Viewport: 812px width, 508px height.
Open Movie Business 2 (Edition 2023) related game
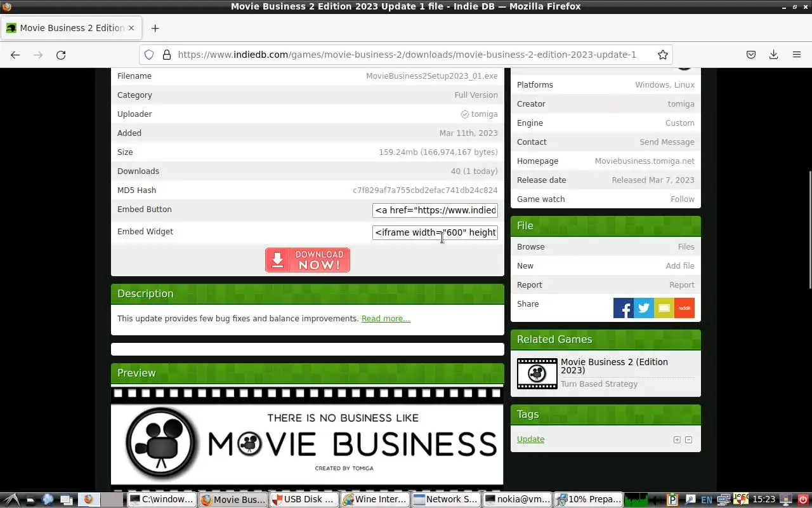point(614,366)
